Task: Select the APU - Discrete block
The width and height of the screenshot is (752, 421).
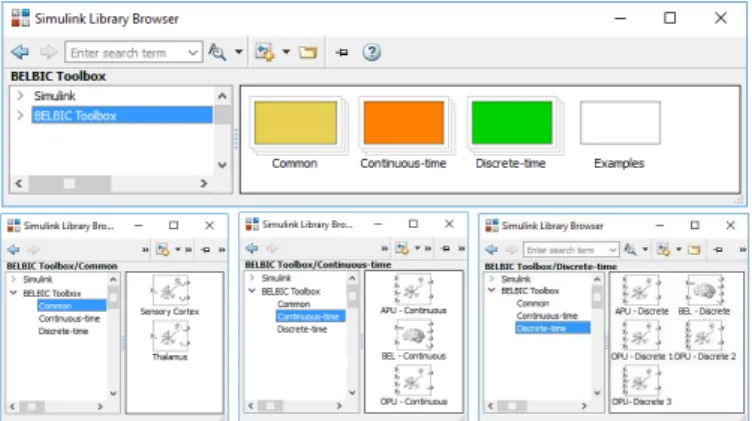Action: click(641, 295)
